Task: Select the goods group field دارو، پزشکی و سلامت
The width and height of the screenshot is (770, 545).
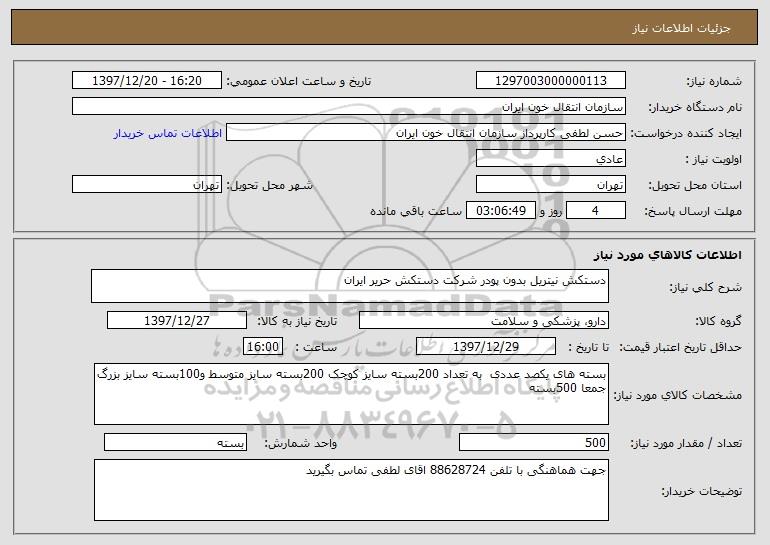Action: [484, 321]
